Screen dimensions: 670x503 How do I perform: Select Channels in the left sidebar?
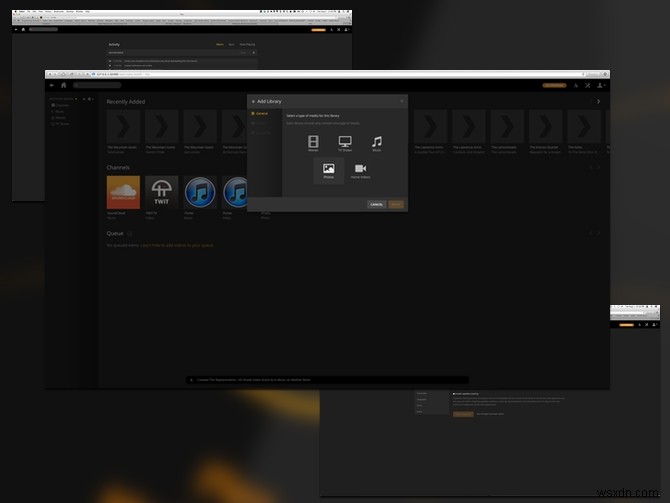pos(60,105)
